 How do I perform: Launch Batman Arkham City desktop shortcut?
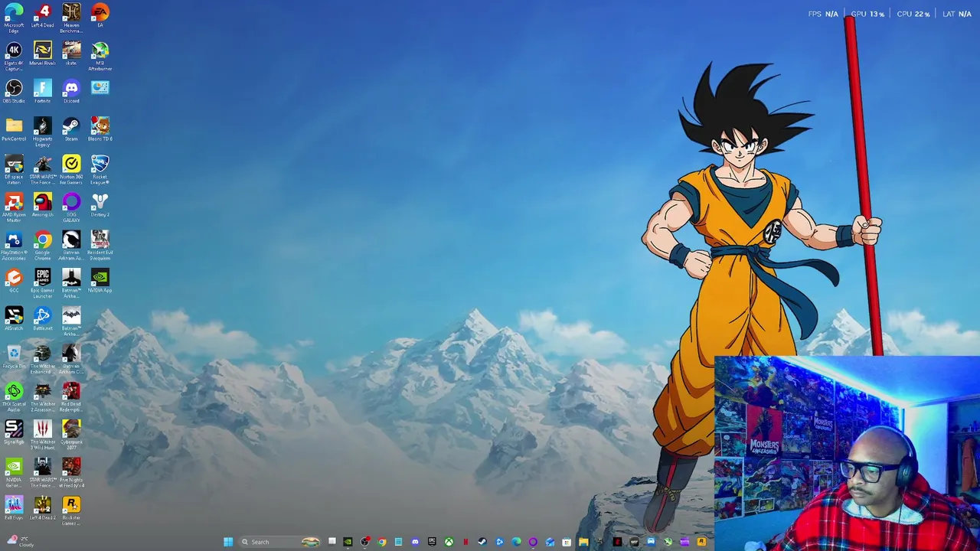(x=71, y=359)
